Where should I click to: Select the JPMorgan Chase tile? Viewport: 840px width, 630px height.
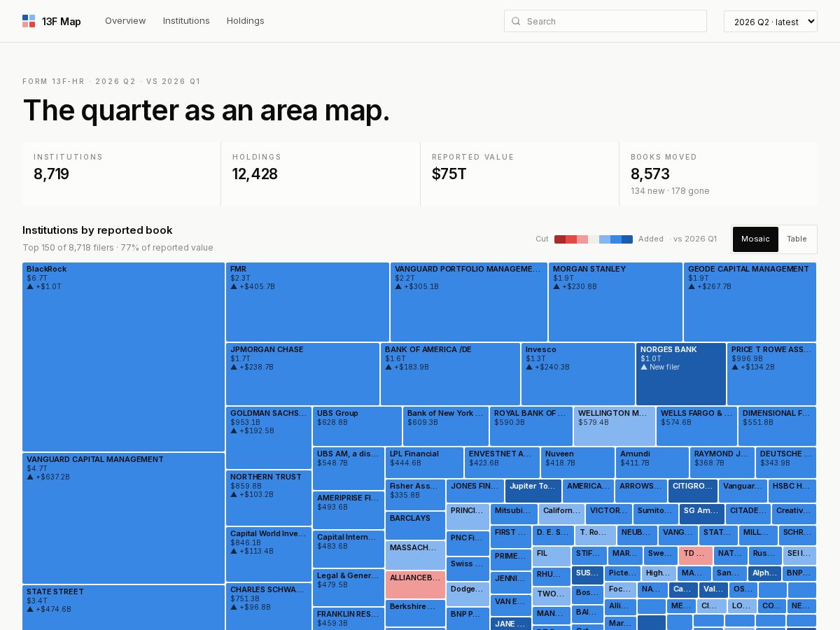(302, 374)
